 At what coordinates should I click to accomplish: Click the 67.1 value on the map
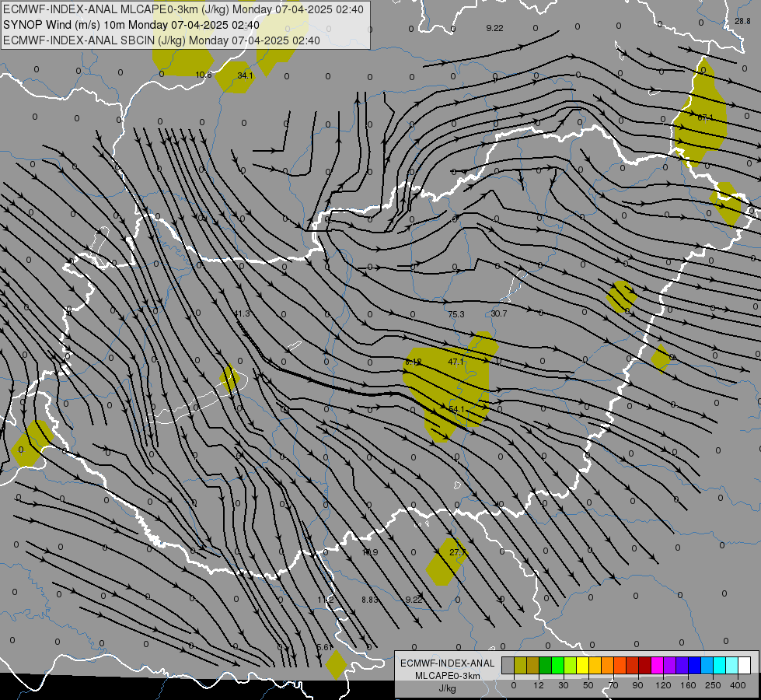pos(705,117)
